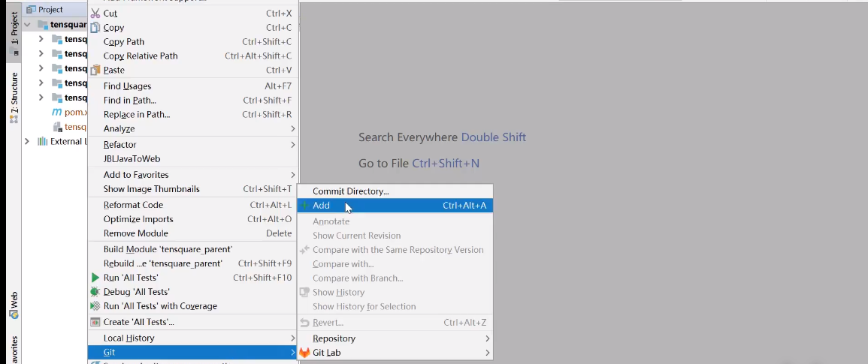Select Copy Relative Path
The width and height of the screenshot is (868, 364).
coord(193,56)
